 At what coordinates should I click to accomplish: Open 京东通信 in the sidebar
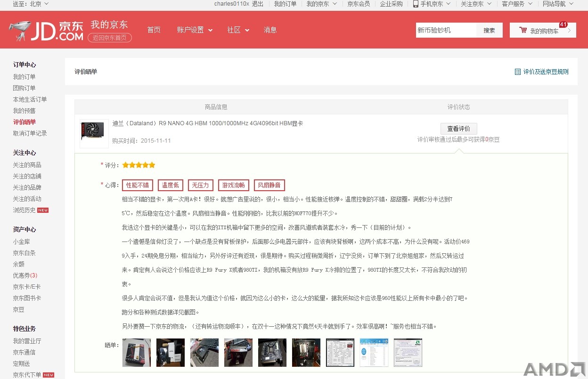pyautogui.click(x=24, y=352)
